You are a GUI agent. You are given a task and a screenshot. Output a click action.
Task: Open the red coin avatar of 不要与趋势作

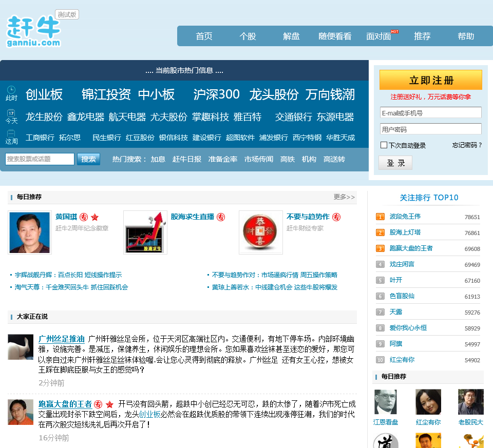261,232
